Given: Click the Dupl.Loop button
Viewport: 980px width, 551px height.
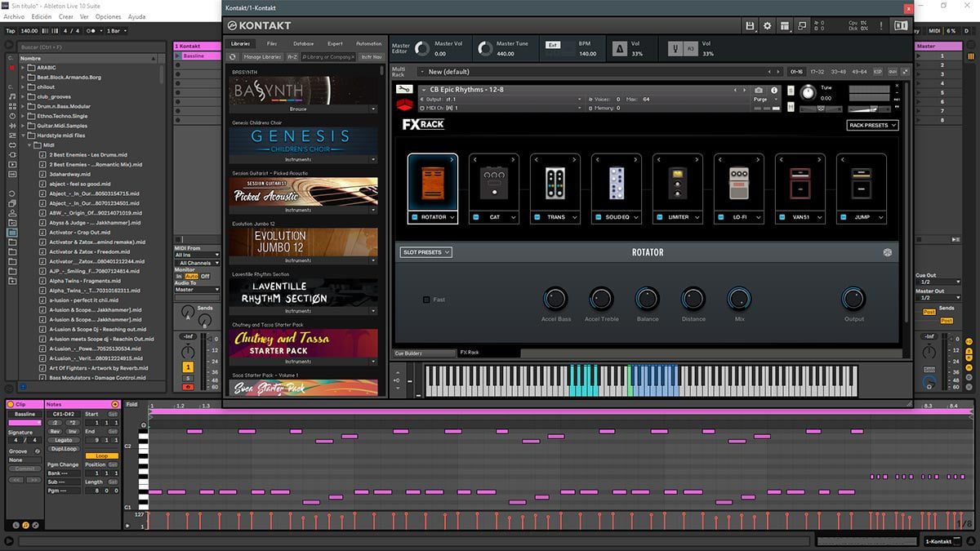Looking at the screenshot, I should point(63,449).
